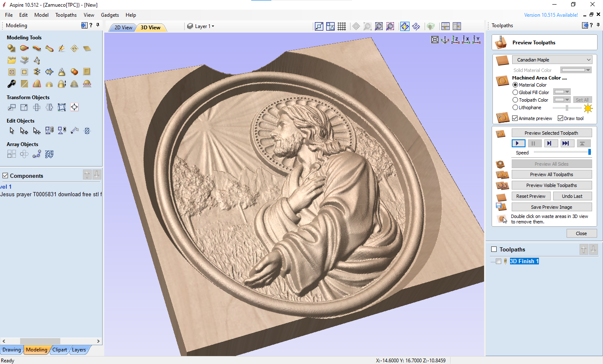Adjust the preview Speed slider
Screen dimensions: 603x364
click(589, 152)
